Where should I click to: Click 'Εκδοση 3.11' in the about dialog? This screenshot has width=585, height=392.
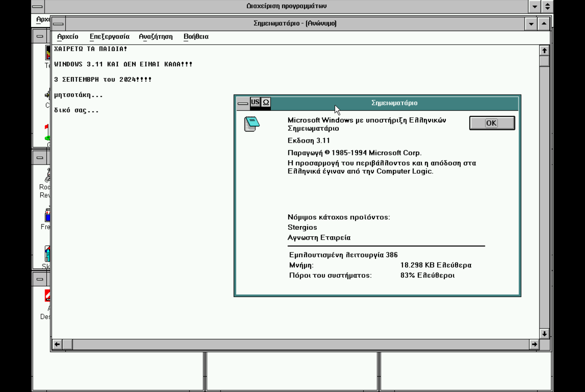tap(309, 140)
